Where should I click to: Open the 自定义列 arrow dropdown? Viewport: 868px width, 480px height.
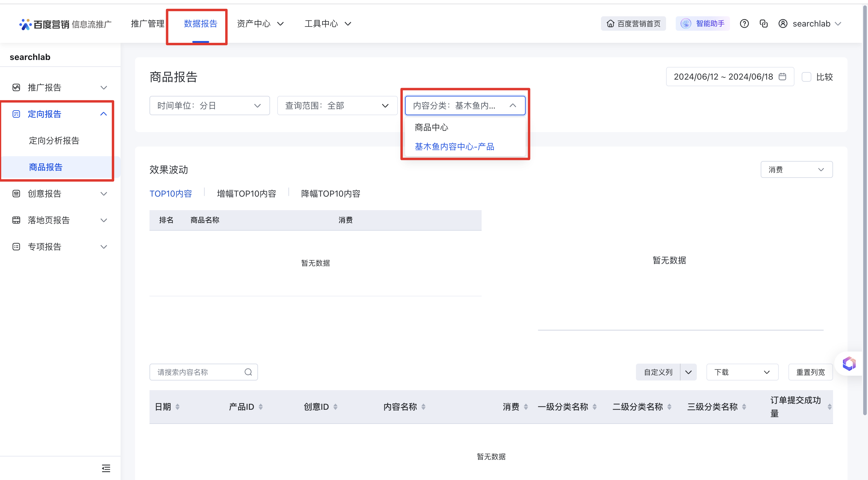[688, 372]
